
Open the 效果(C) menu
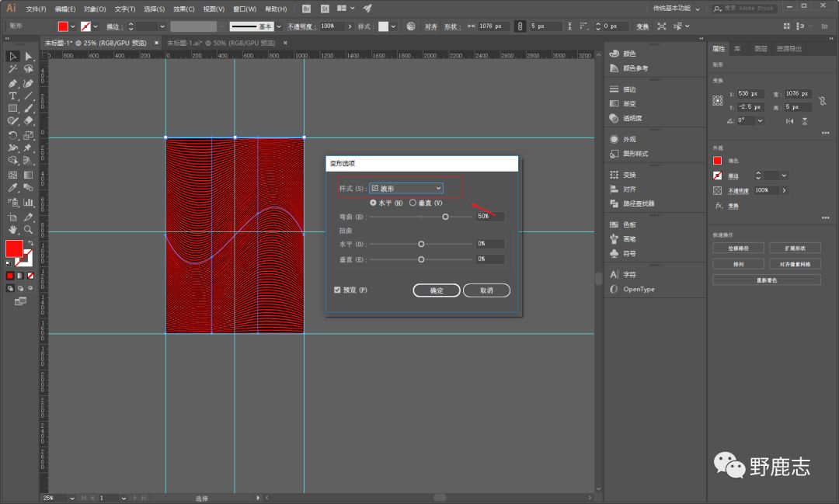183,9
